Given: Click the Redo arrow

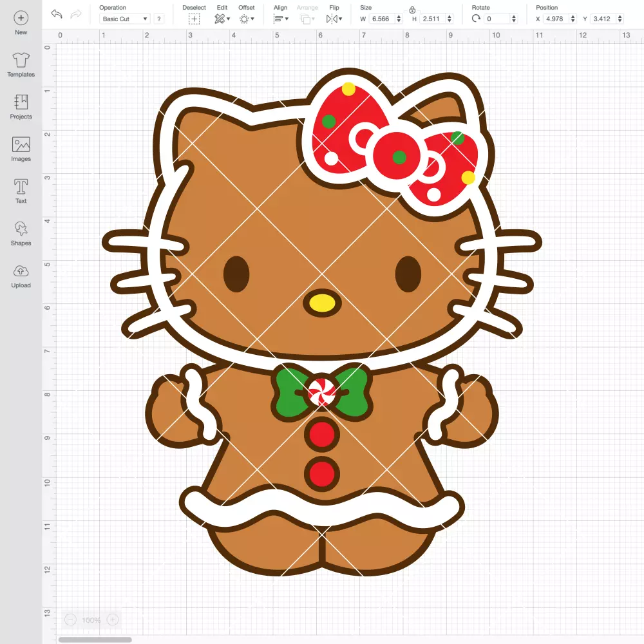Looking at the screenshot, I should 75,14.
